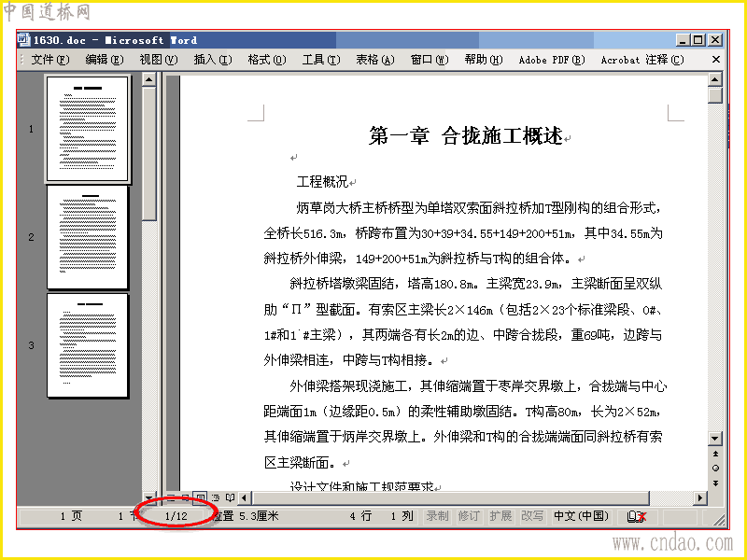Viewport: 747px width, 560px height.
Task: Switch to Print Layout view button
Action: 201,498
